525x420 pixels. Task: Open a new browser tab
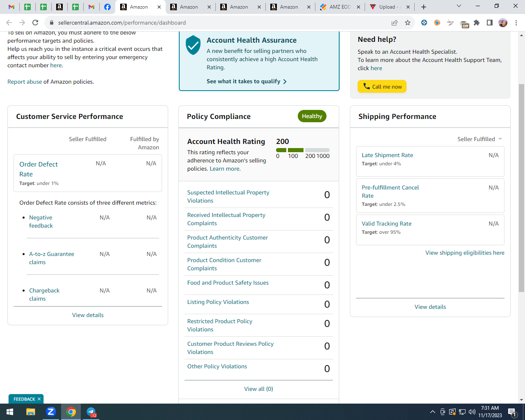pos(424,7)
